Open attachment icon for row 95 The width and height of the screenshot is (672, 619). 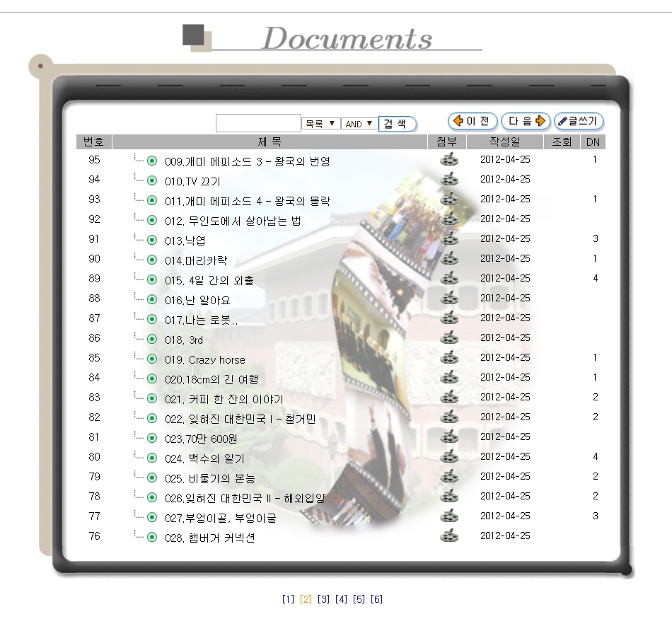pyautogui.click(x=449, y=159)
